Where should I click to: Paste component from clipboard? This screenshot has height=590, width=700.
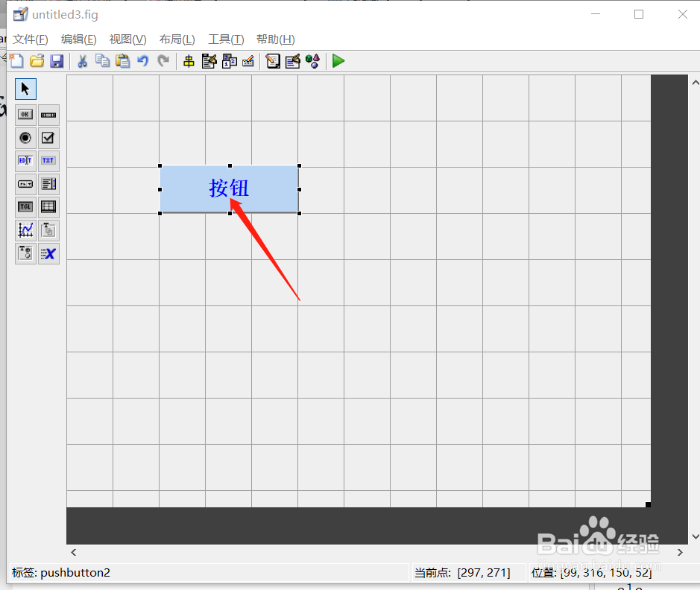[x=123, y=61]
